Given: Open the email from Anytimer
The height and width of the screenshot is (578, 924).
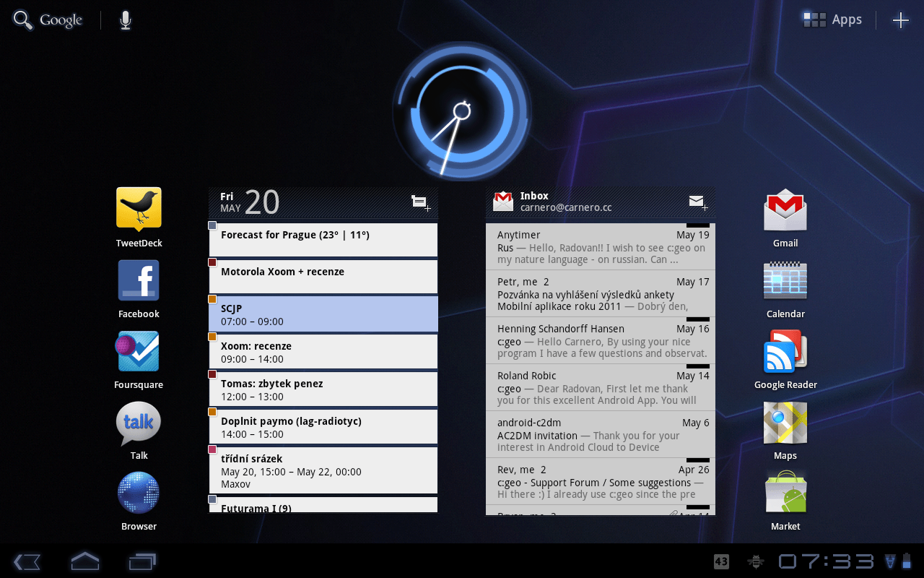Looking at the screenshot, I should (x=601, y=246).
